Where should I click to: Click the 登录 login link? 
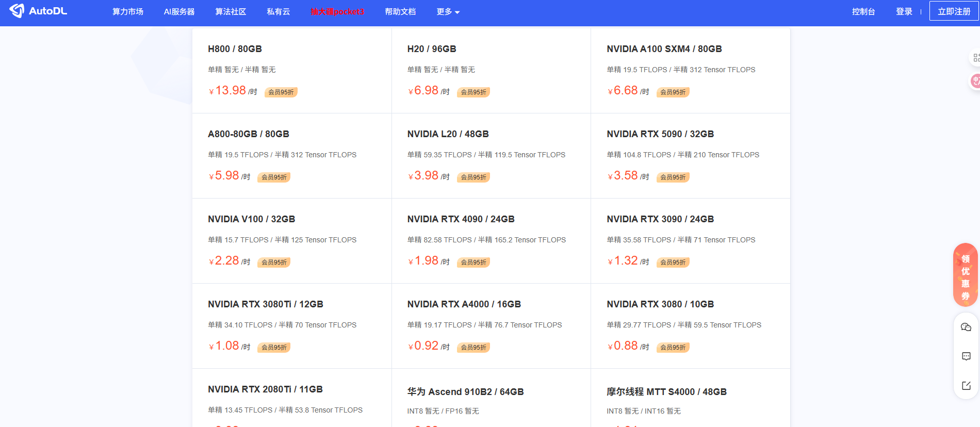click(904, 11)
